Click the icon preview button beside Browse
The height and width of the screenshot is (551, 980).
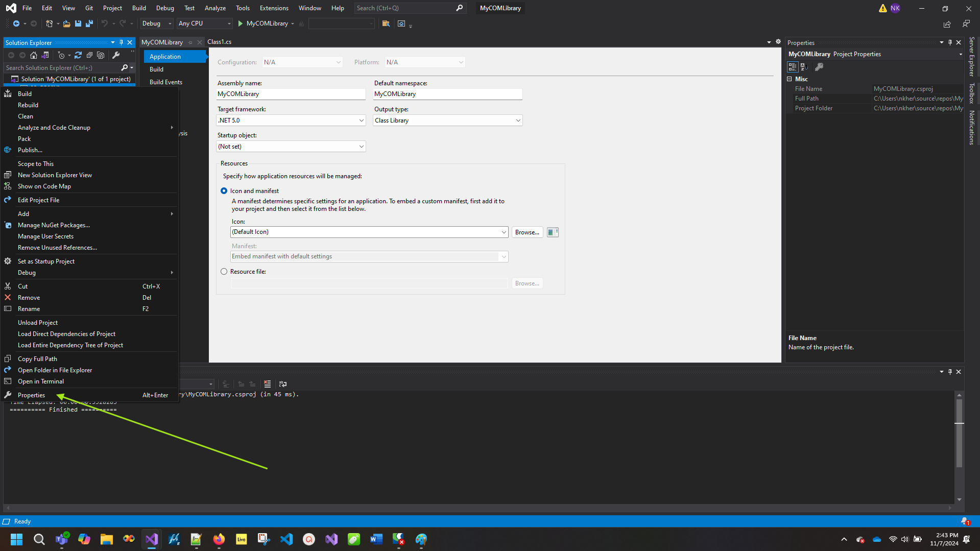(x=553, y=232)
